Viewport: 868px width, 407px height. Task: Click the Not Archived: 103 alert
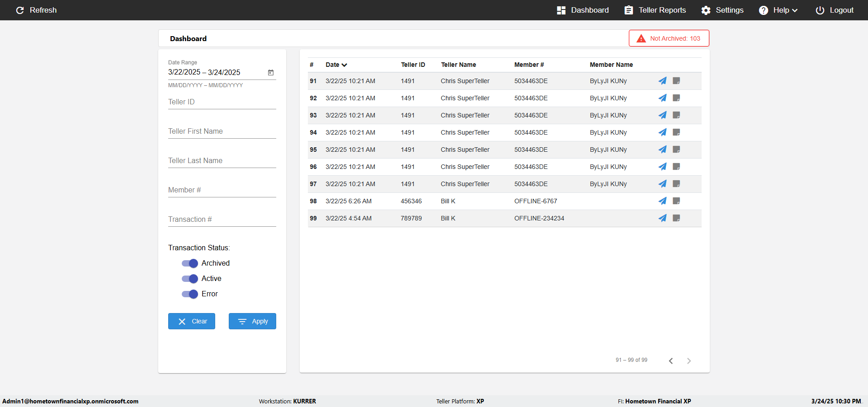[x=669, y=38]
